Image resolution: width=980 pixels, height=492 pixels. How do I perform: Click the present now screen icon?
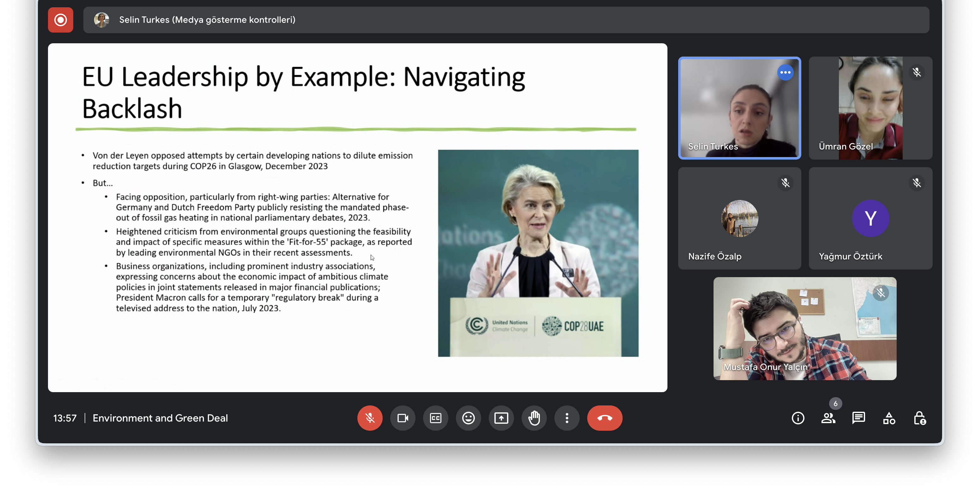501,418
